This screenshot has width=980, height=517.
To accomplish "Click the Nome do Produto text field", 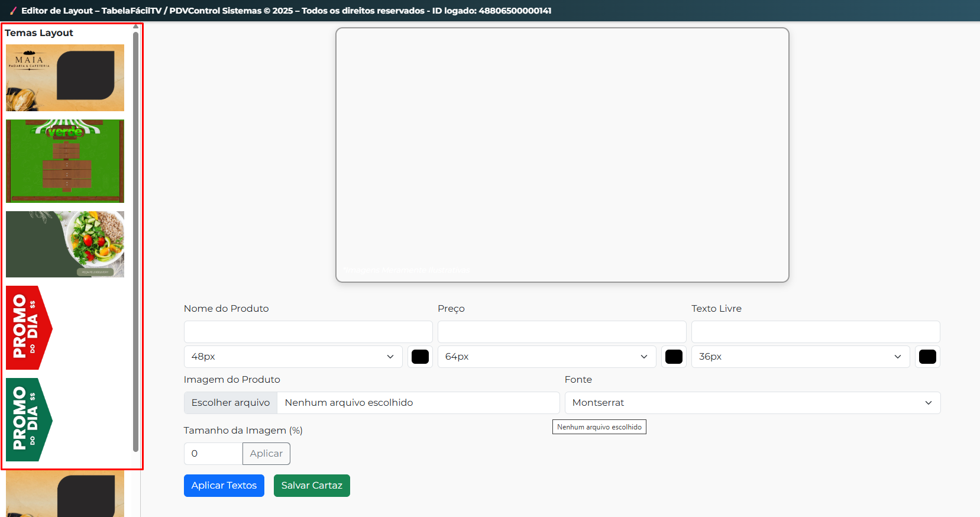I will pyautogui.click(x=308, y=332).
